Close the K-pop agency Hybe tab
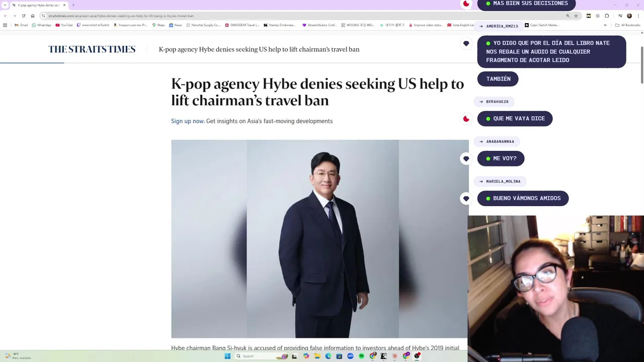Screen dimensions: 644x362 tap(64, 5)
